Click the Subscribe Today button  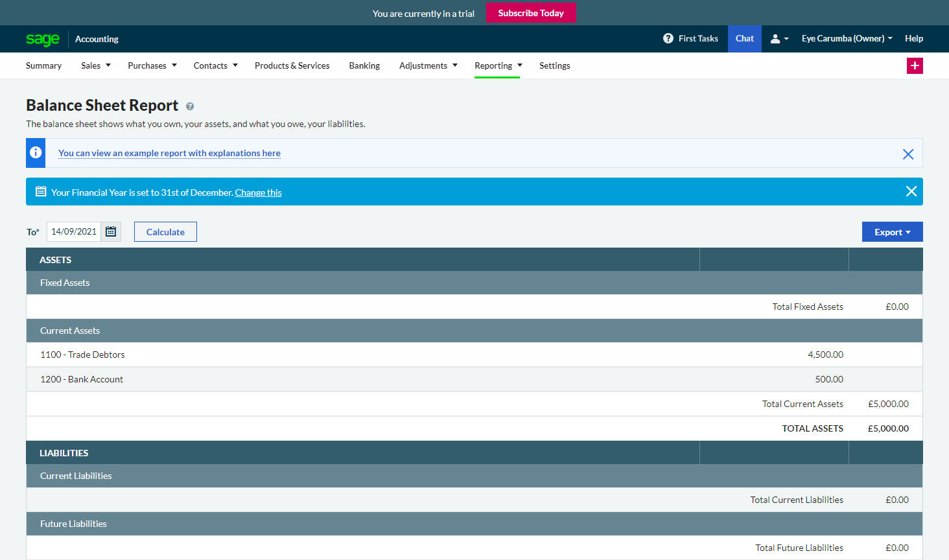tap(531, 13)
